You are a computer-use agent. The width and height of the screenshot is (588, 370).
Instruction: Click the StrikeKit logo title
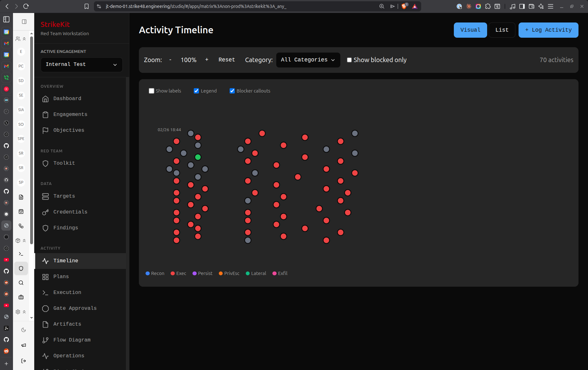[55, 24]
